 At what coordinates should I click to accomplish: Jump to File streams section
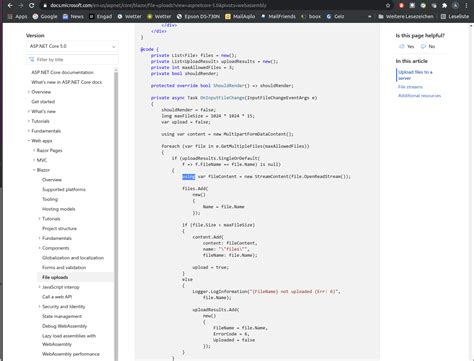[x=410, y=87]
